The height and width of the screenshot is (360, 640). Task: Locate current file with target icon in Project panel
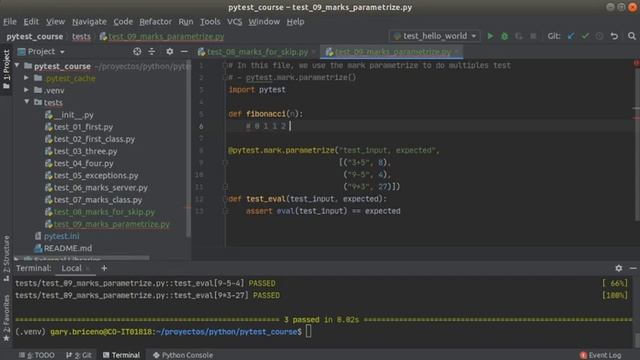137,51
